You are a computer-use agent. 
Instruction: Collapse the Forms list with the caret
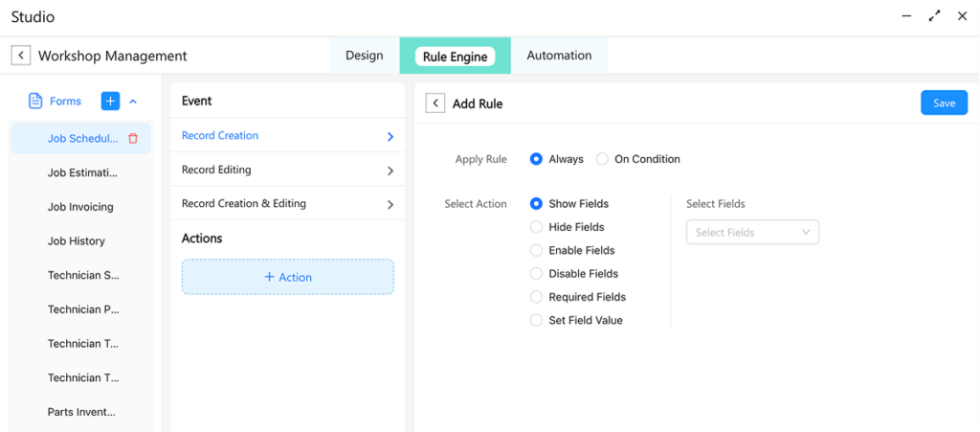click(133, 102)
